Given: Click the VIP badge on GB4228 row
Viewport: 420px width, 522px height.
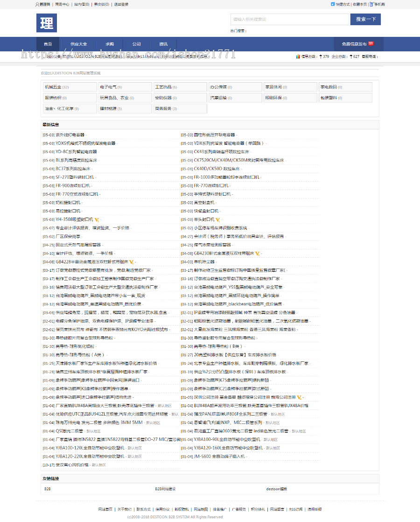Looking at the screenshot, I should 132,262.
